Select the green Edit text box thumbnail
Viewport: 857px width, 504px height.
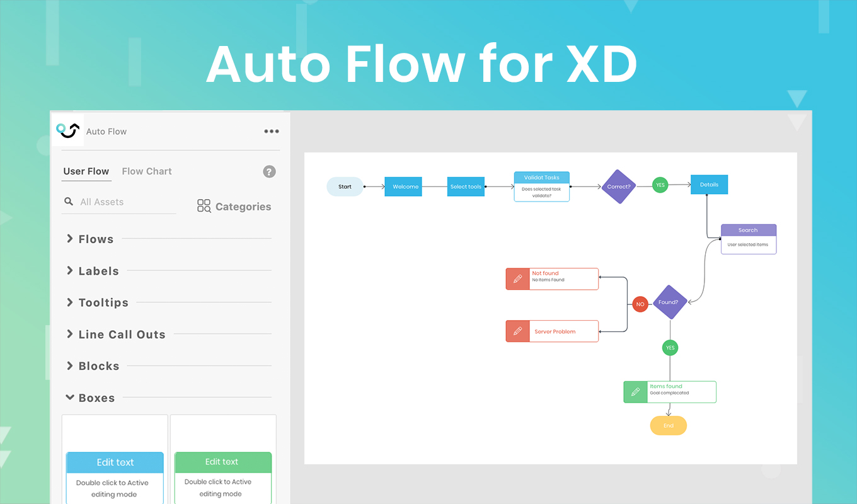(x=223, y=459)
